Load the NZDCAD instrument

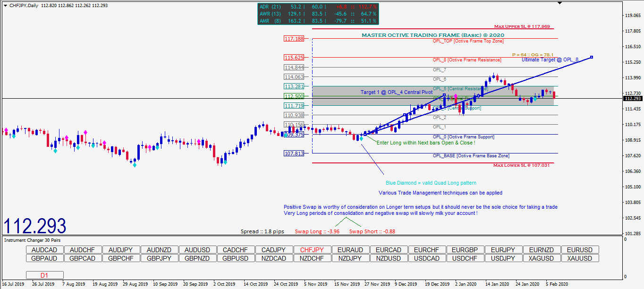[274, 258]
